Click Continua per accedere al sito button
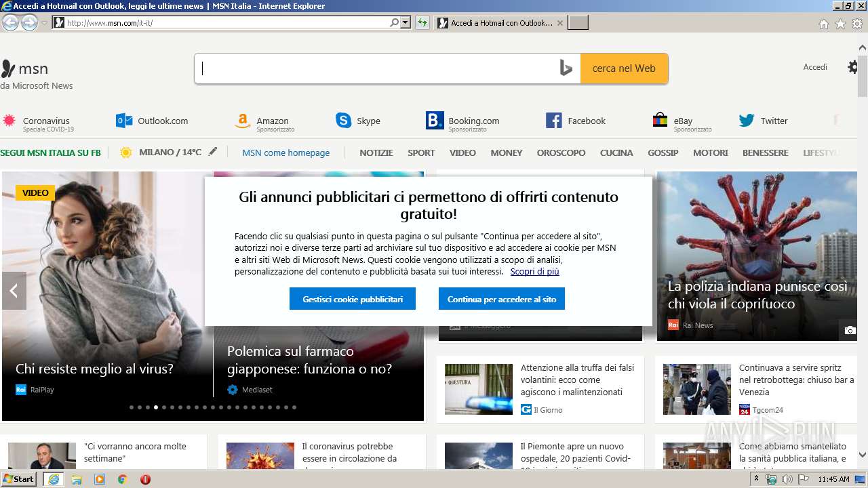This screenshot has height=488, width=868. 502,299
